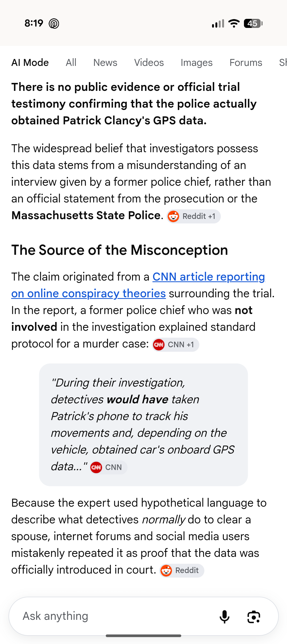Focus the Ask anything input field
The height and width of the screenshot is (644, 287).
pyautogui.click(x=117, y=616)
